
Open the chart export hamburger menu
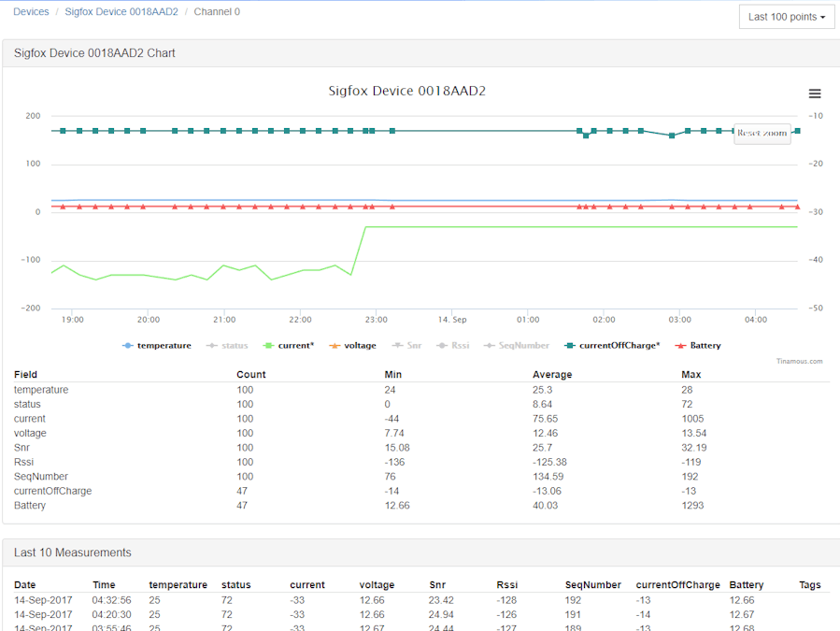click(x=814, y=93)
